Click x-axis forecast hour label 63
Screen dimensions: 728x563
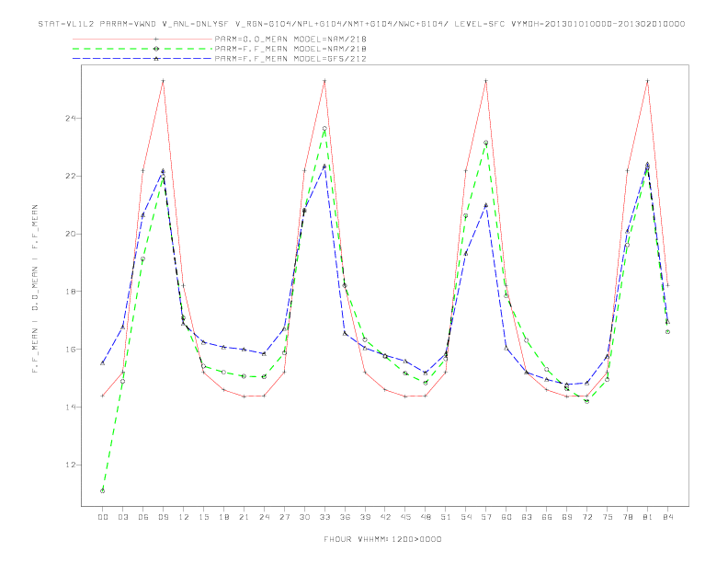coord(527,517)
